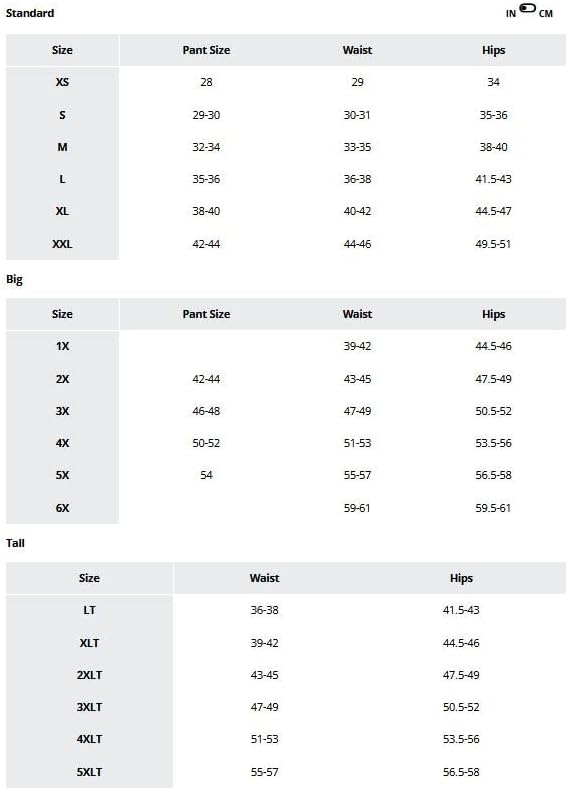Click Waist header in Standard table
The image size is (568, 790).
(x=357, y=50)
